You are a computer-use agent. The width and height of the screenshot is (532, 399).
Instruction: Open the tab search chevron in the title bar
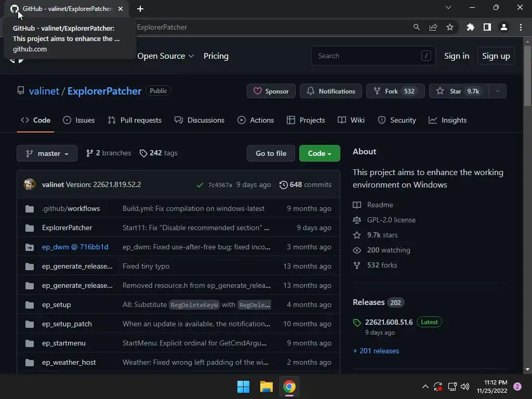click(448, 7)
